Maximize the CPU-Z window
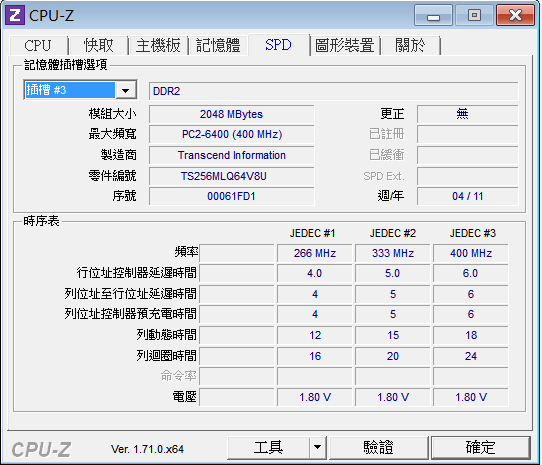Screen dimensions: 542x465 [474, 15]
